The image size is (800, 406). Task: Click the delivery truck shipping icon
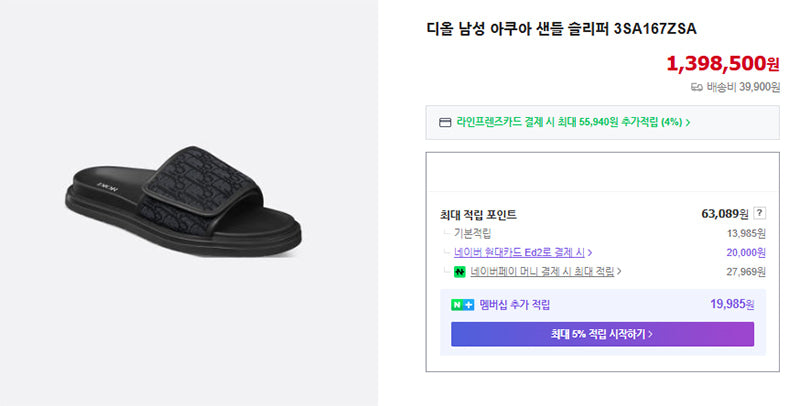click(696, 87)
